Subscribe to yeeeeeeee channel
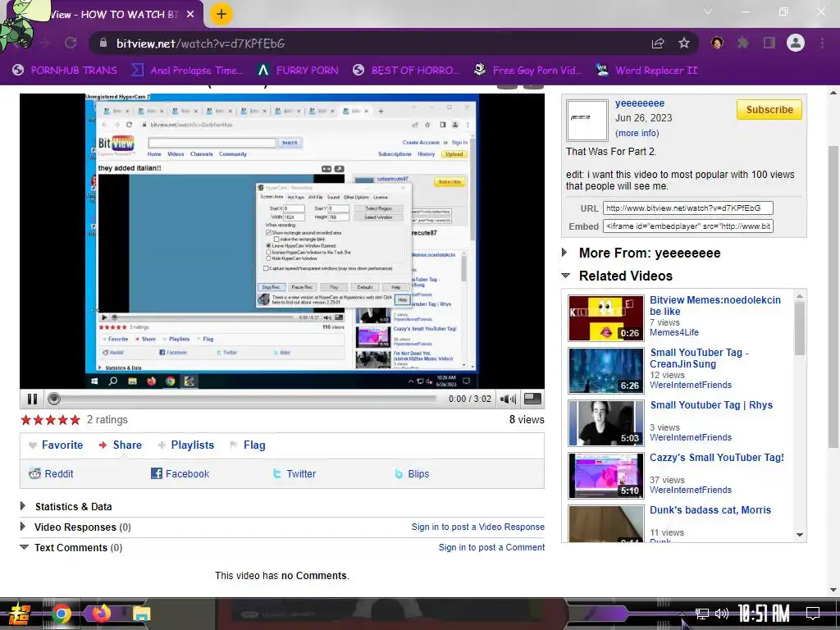This screenshot has width=840, height=630. (x=769, y=109)
